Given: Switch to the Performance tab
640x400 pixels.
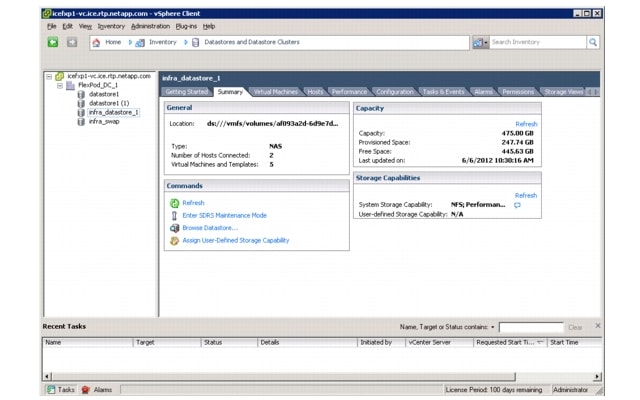Looking at the screenshot, I should [x=349, y=92].
